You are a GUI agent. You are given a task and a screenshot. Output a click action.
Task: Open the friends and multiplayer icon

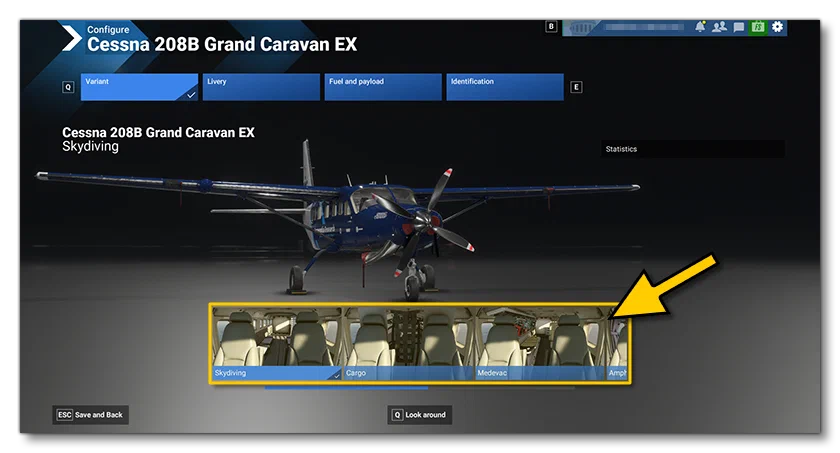coord(719,27)
